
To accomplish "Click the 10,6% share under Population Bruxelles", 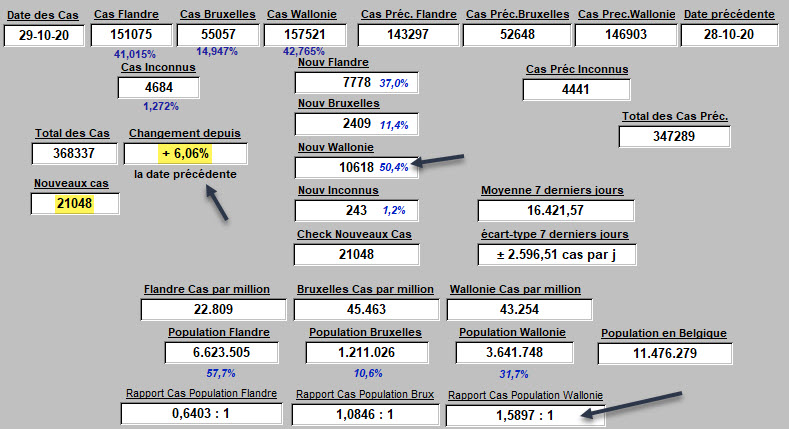I will [x=368, y=373].
